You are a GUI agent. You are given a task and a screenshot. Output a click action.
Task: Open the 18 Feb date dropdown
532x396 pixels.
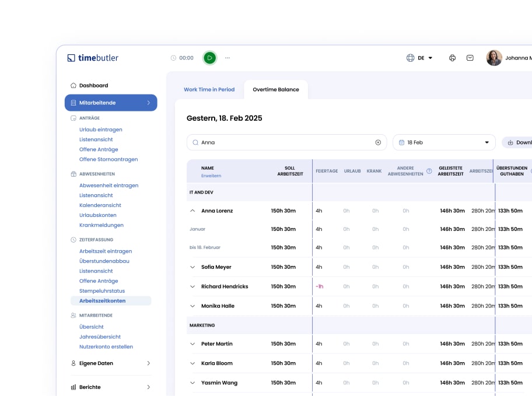pyautogui.click(x=443, y=142)
